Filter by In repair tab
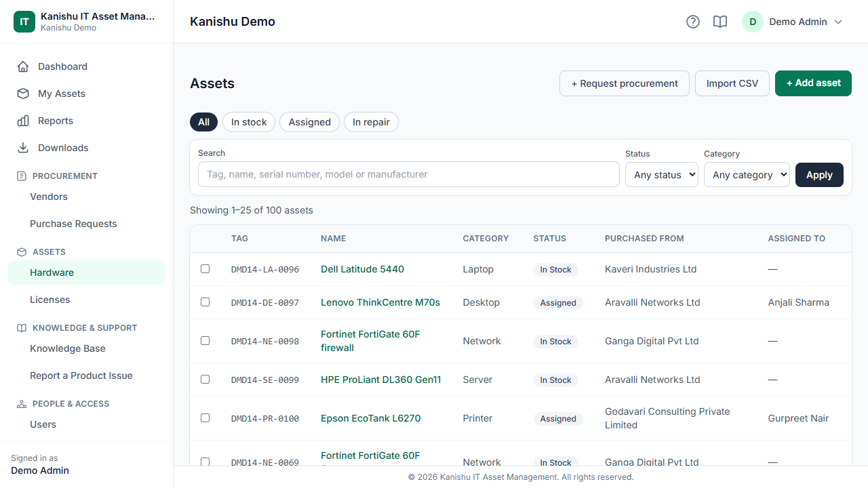The image size is (868, 488). (371, 122)
